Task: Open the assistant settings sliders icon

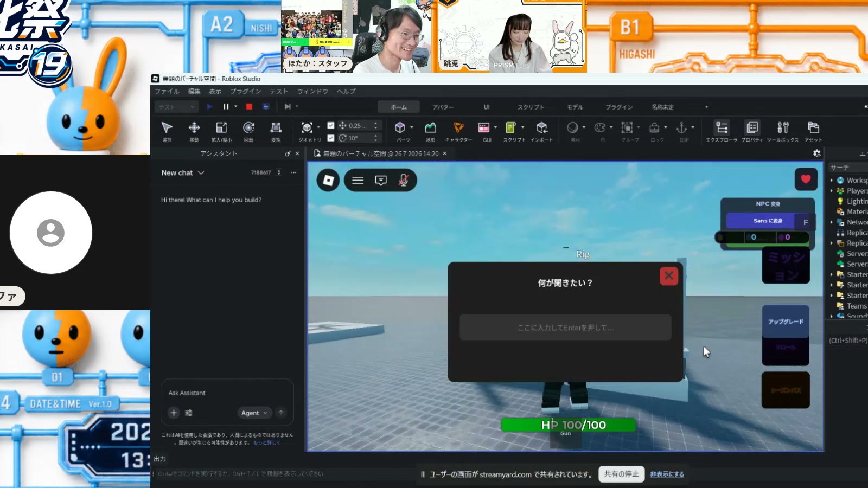Action: pyautogui.click(x=189, y=413)
